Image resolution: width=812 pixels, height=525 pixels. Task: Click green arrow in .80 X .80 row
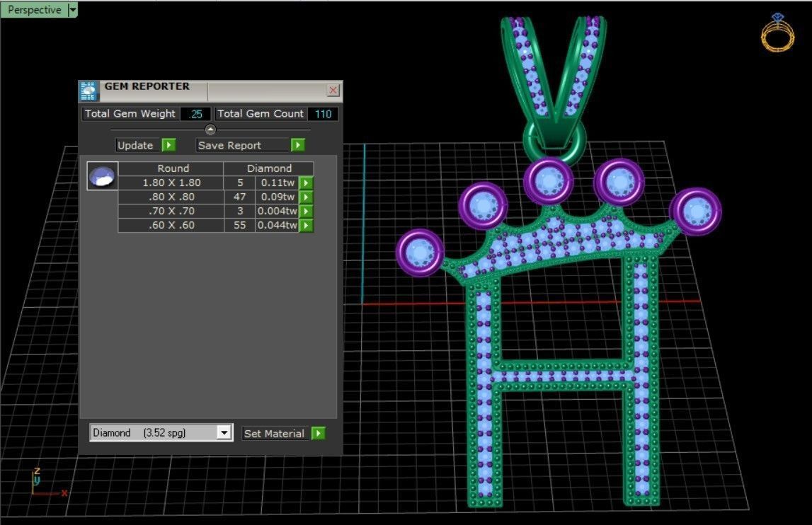click(307, 197)
